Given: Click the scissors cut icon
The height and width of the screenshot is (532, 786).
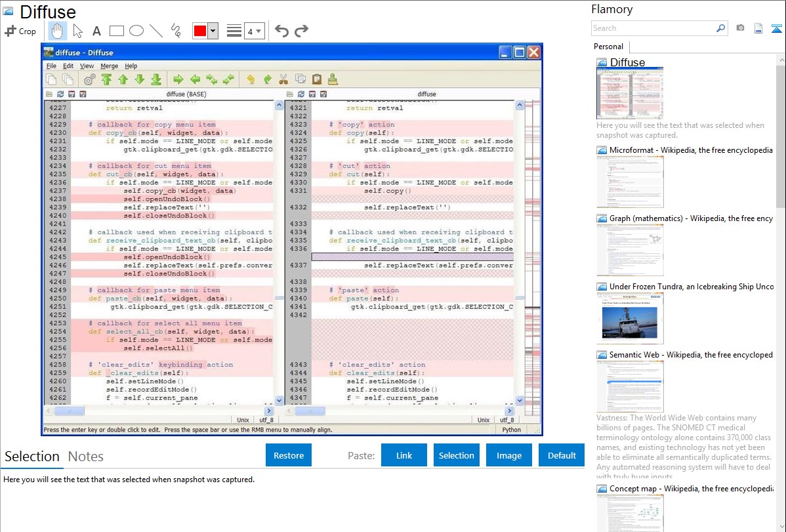Looking at the screenshot, I should 283,79.
